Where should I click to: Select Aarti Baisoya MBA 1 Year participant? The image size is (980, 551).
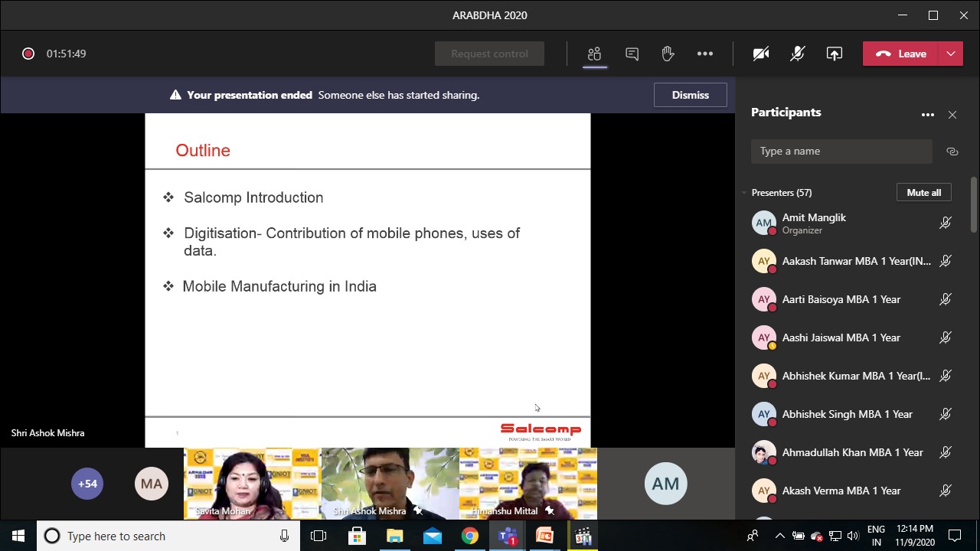point(841,299)
